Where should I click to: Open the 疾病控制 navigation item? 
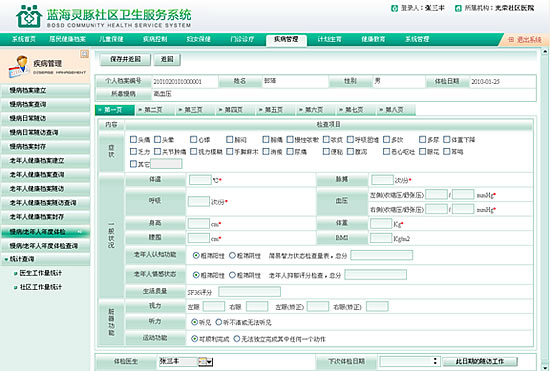pyautogui.click(x=155, y=39)
